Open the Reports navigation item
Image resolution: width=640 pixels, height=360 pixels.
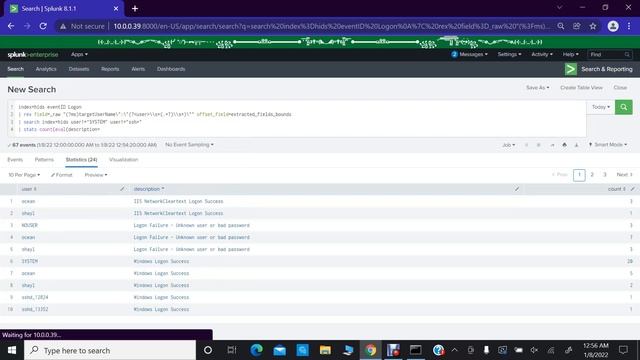coord(110,69)
